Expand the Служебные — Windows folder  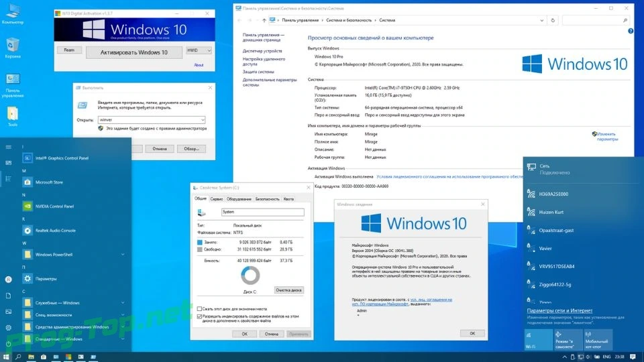click(x=123, y=303)
